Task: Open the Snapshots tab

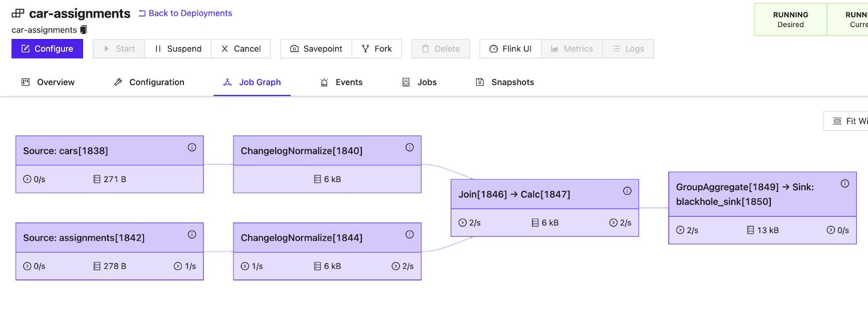Action: (x=505, y=82)
